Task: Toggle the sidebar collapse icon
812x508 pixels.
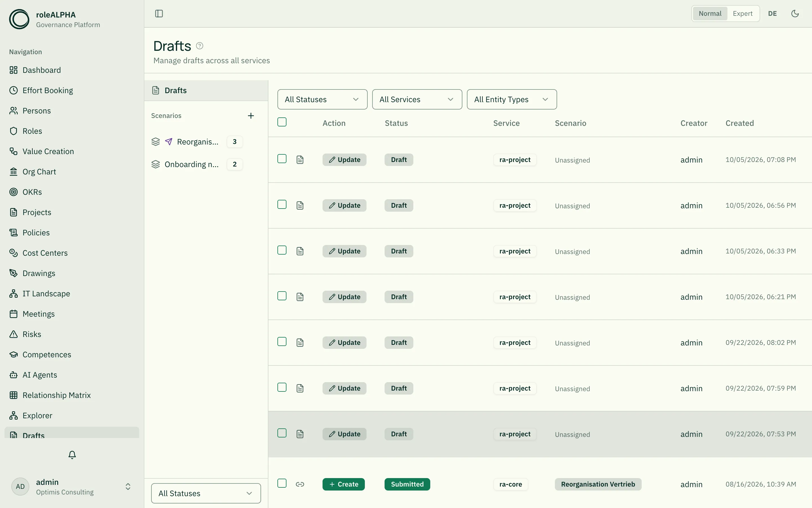Action: pos(159,14)
